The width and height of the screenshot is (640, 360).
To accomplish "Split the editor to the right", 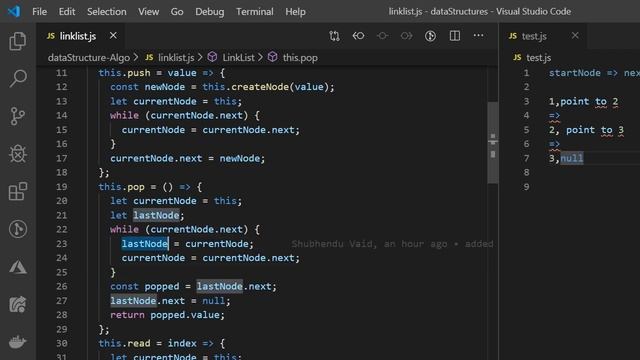I will pyautogui.click(x=455, y=36).
